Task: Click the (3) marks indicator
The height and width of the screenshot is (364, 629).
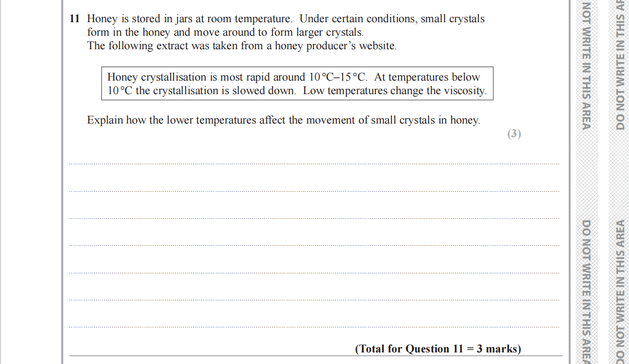Action: 514,134
